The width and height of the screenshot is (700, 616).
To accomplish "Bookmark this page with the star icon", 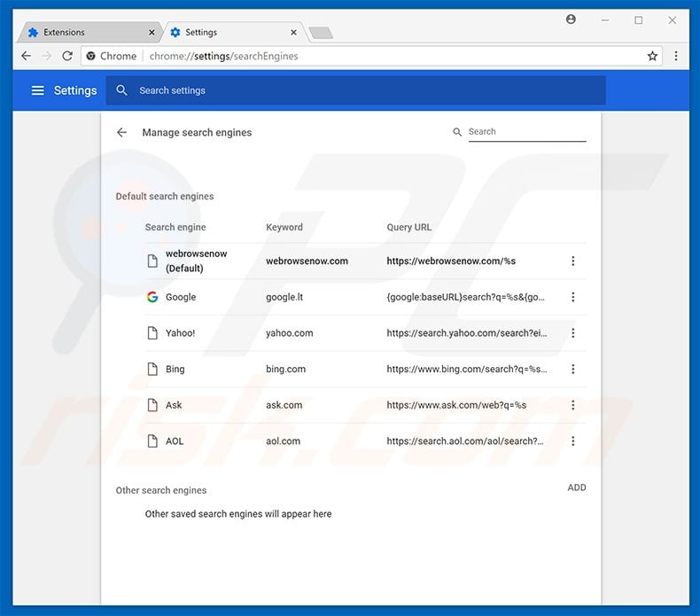I will [x=652, y=56].
